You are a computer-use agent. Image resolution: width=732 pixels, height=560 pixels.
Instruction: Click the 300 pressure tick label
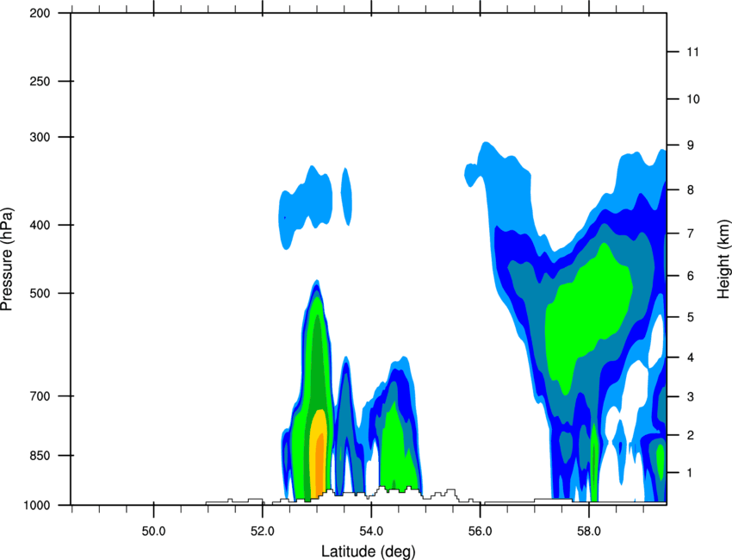pyautogui.click(x=40, y=137)
